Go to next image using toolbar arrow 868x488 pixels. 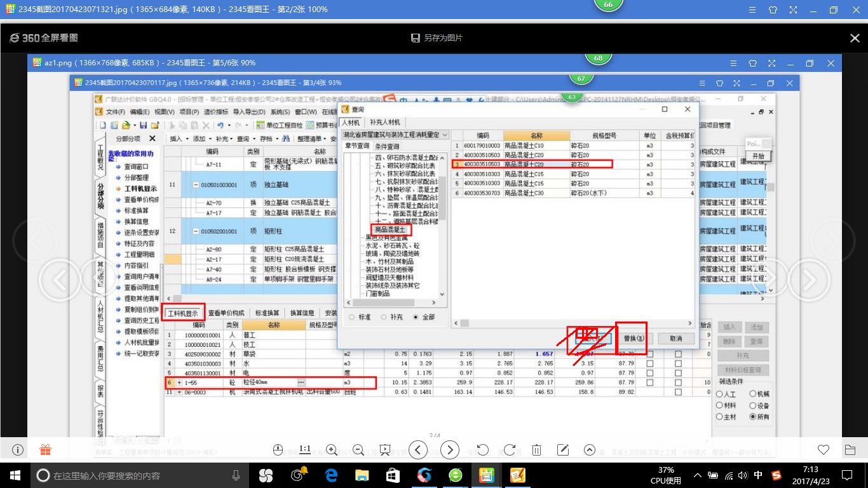[450, 450]
